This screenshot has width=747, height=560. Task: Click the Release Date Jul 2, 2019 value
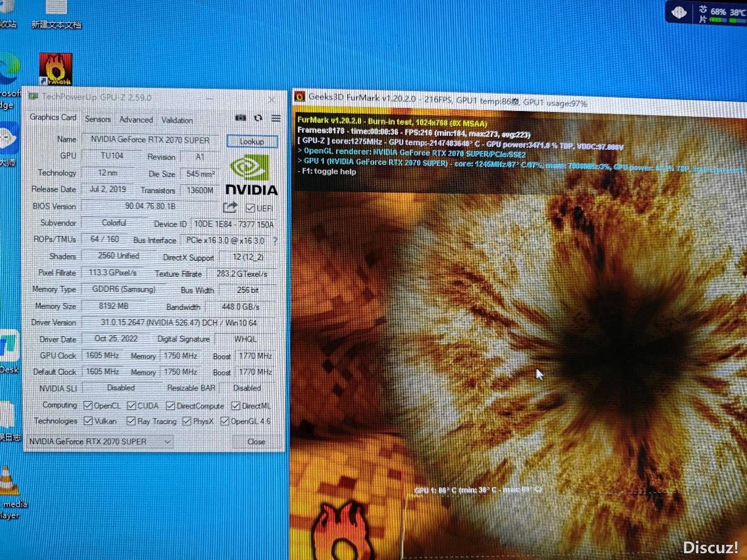(x=108, y=189)
